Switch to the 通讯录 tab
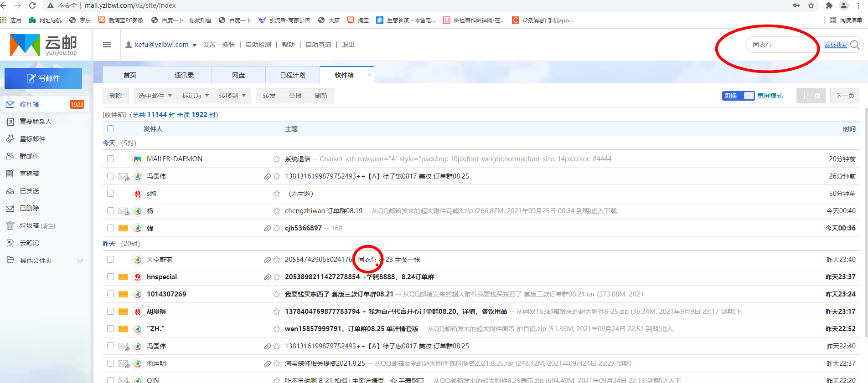868x383 pixels. pos(184,75)
